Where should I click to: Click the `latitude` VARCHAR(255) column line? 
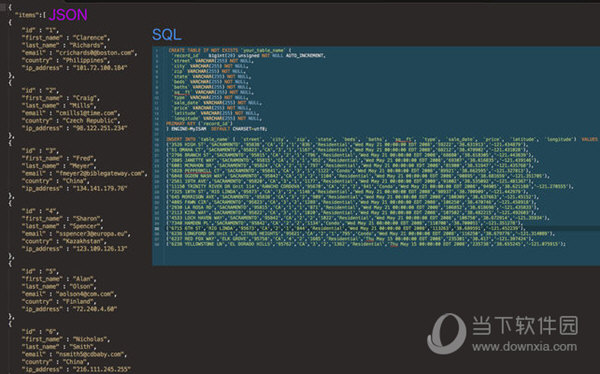coord(216,113)
